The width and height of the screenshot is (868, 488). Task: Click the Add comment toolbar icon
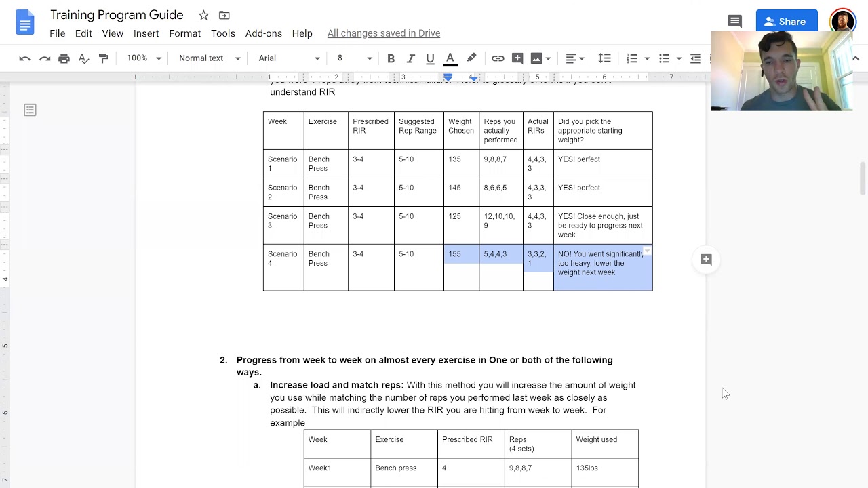517,58
